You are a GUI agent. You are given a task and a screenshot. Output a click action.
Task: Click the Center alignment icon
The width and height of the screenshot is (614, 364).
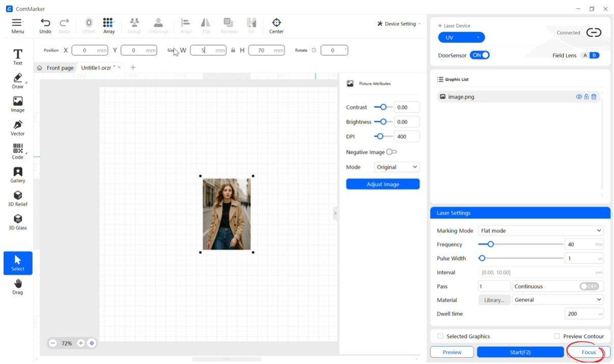(x=276, y=25)
